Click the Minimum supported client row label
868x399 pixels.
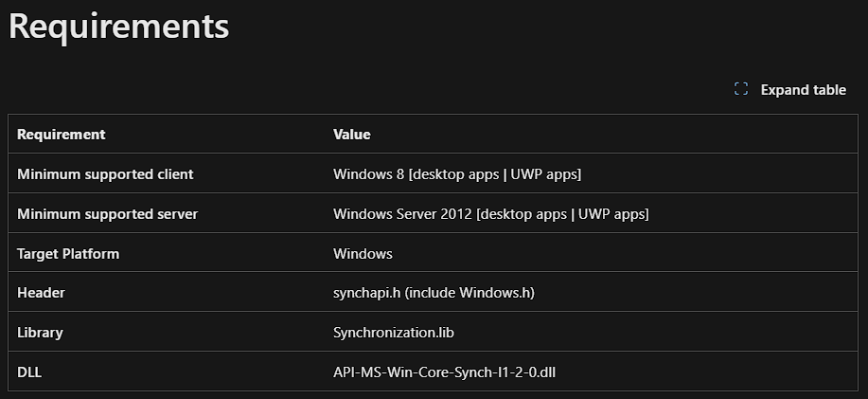pos(105,174)
